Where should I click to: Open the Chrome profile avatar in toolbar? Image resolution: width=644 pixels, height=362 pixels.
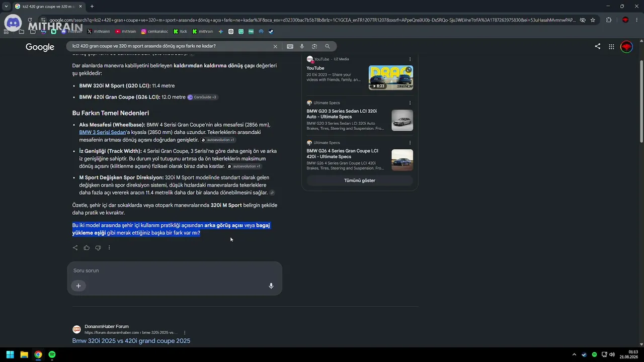(x=625, y=20)
